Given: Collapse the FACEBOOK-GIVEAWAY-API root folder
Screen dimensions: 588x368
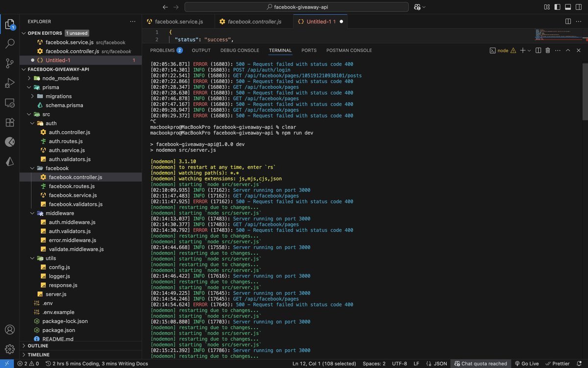Looking at the screenshot, I should pyautogui.click(x=24, y=69).
